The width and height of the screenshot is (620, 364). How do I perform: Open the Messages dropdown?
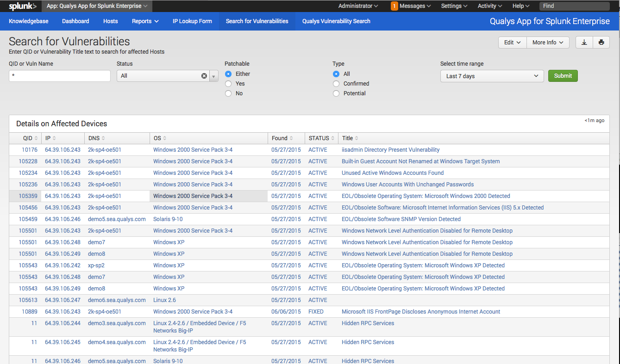point(411,6)
